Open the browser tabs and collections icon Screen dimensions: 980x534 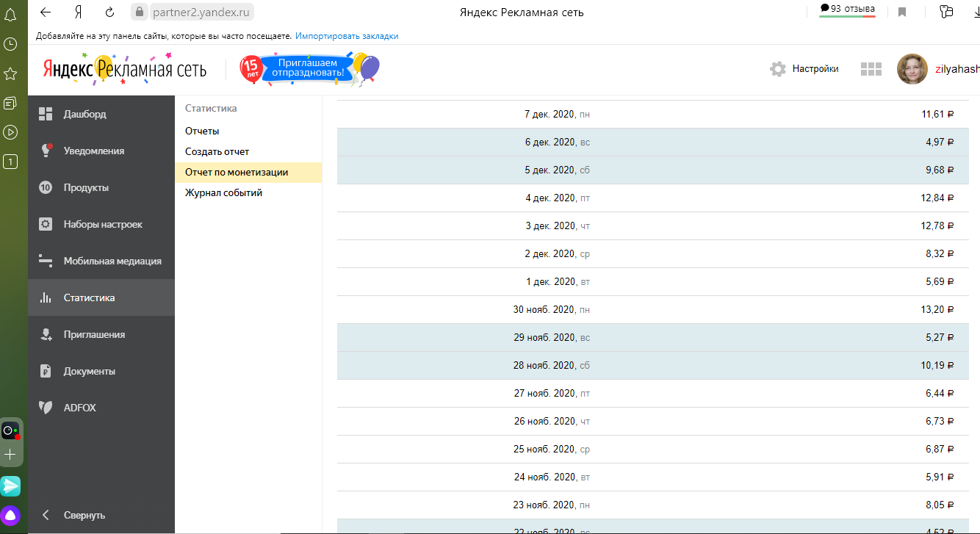coord(946,12)
